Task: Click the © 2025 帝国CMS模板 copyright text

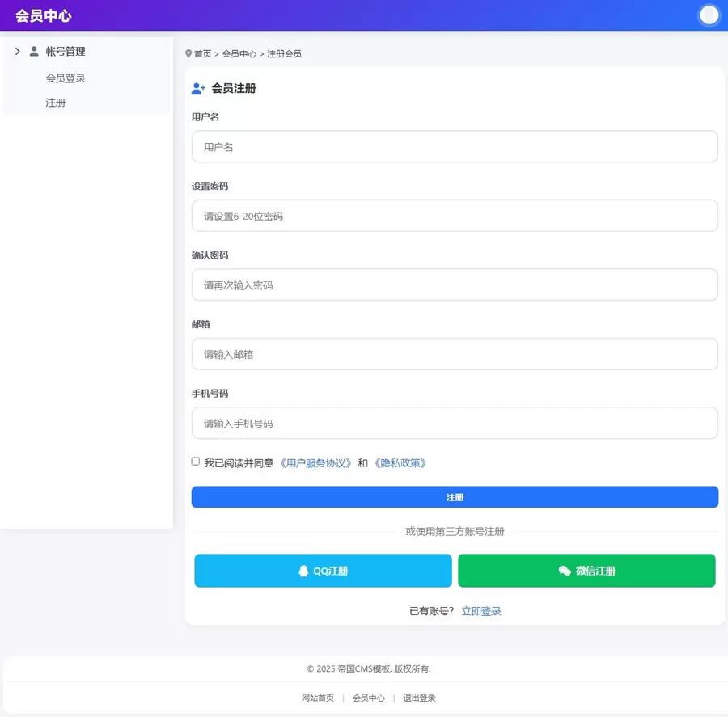Action: point(369,668)
